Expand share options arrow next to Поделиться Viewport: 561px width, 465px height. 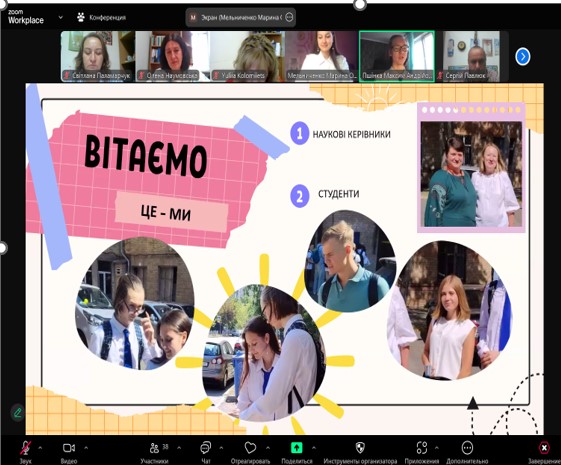(314, 447)
